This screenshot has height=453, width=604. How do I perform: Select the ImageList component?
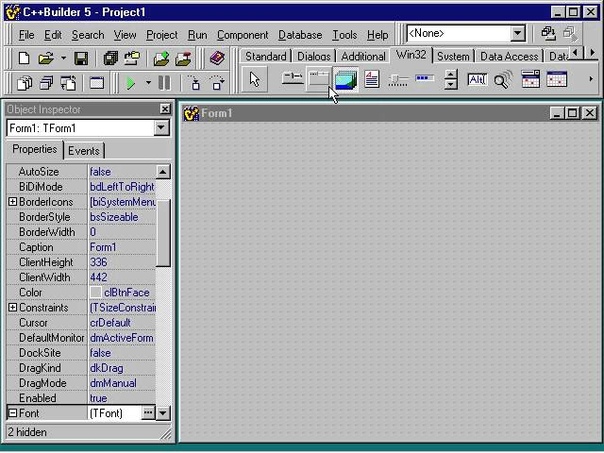(x=346, y=79)
